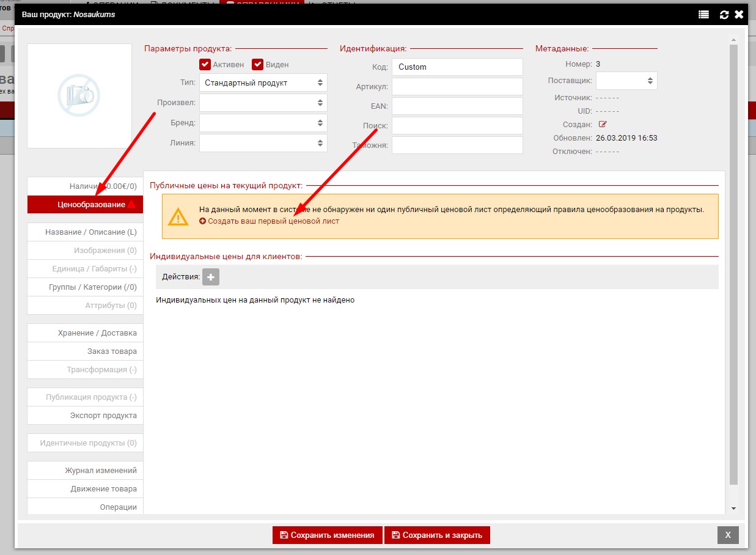The width and height of the screenshot is (756, 555).
Task: Click the list view icon in title bar
Action: 703,15
